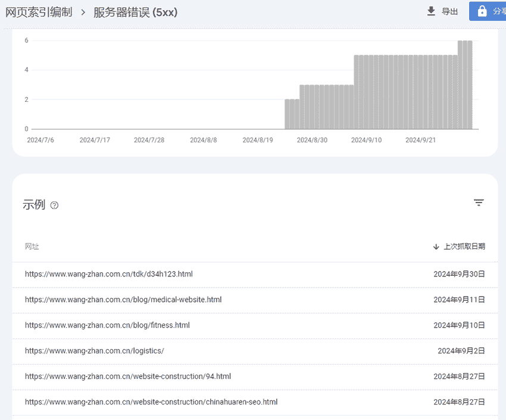Select the logistics/ URL row

click(94, 351)
